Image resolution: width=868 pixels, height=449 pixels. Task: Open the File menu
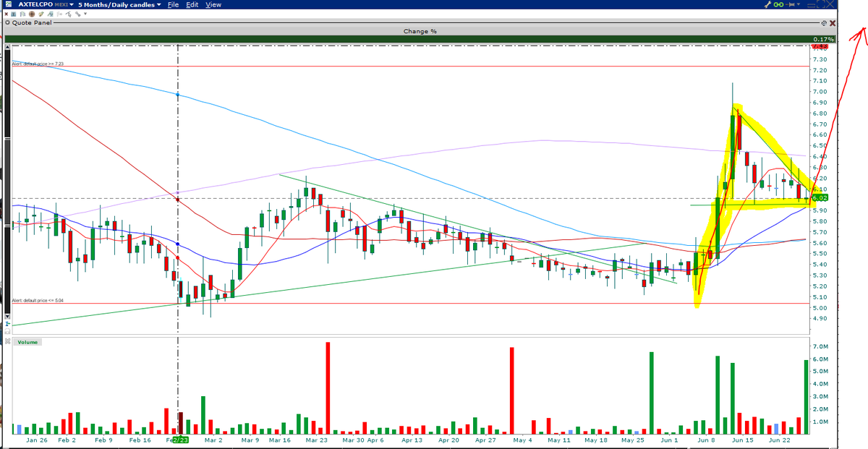click(x=173, y=4)
